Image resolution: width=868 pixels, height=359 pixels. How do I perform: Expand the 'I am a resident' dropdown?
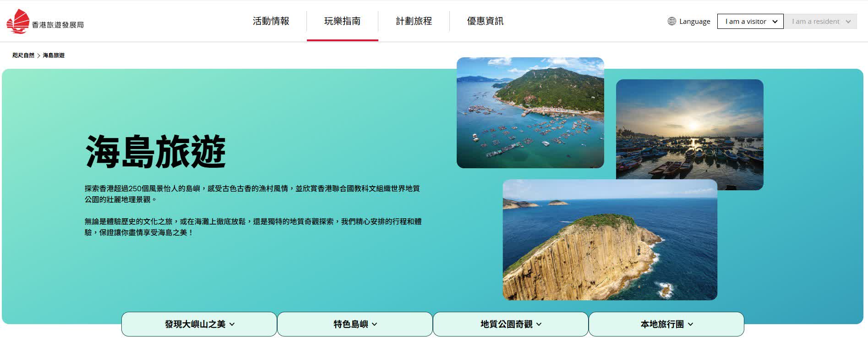tap(820, 22)
